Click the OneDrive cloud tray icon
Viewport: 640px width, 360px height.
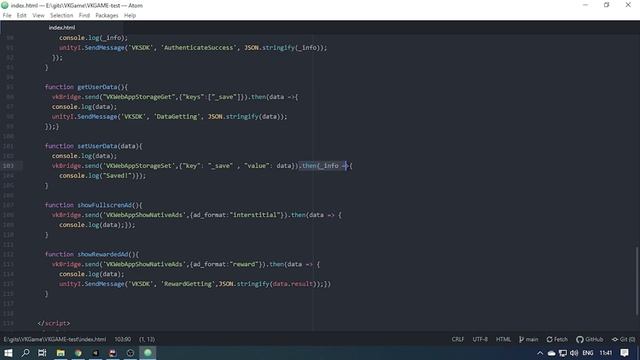click(x=551, y=353)
